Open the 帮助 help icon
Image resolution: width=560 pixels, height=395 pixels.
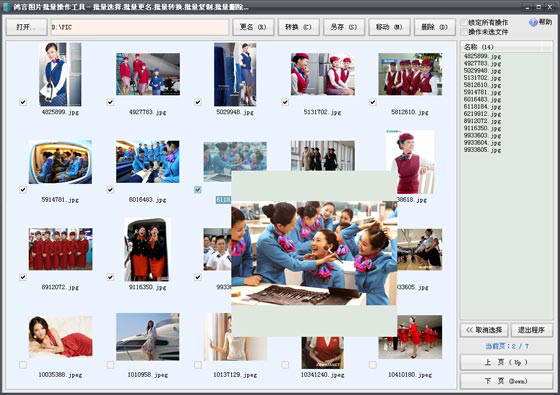click(533, 22)
